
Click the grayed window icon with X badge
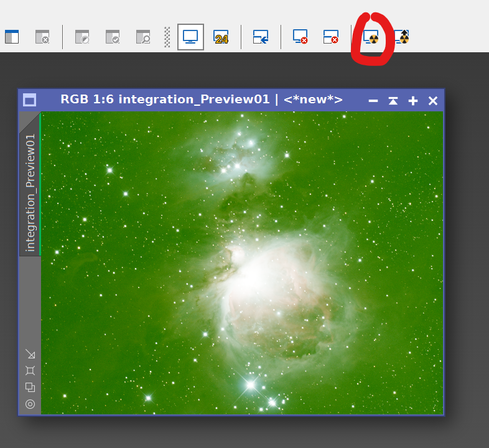point(42,37)
